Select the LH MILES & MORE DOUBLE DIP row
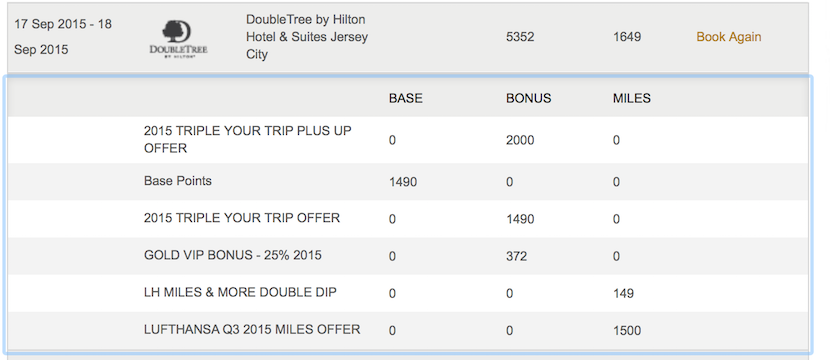 tap(408, 293)
